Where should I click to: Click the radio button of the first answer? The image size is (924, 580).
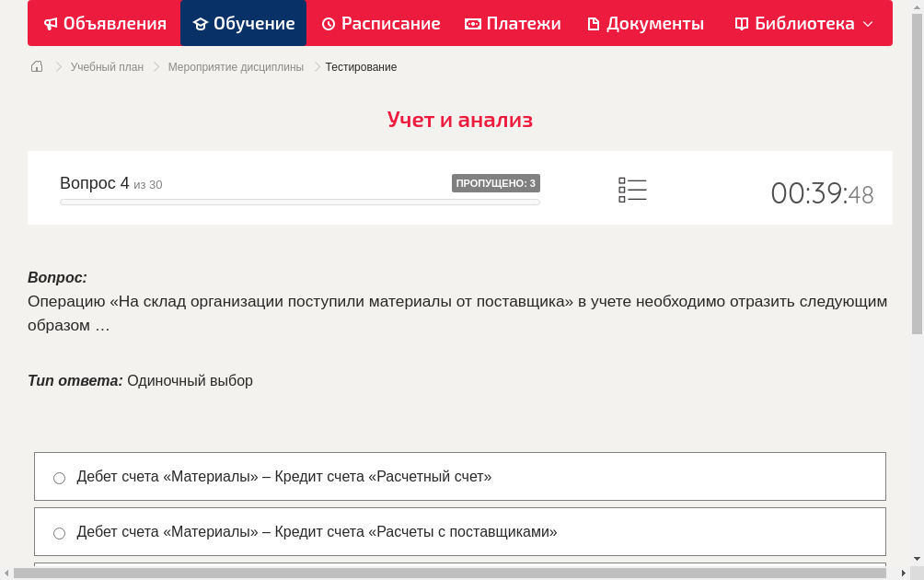pyautogui.click(x=59, y=477)
